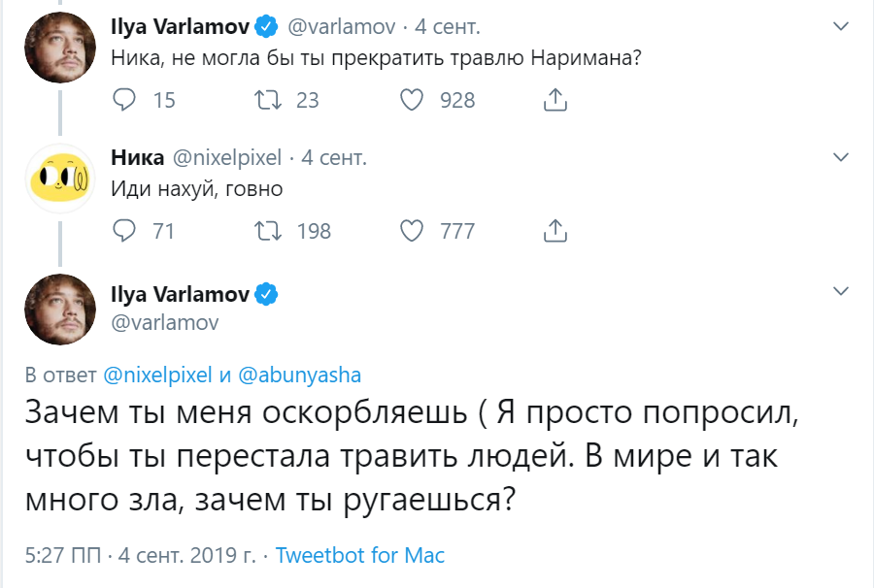Share Ilya Varlamov's first tweet

pos(555,100)
